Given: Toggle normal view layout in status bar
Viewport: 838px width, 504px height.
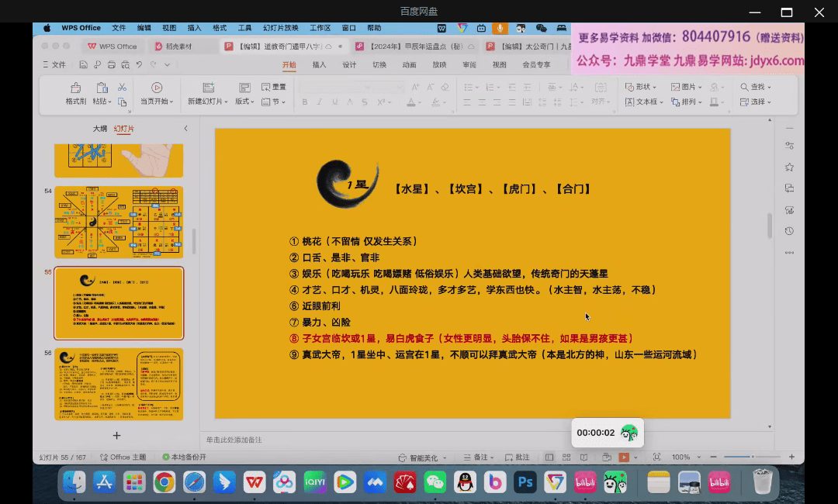Looking at the screenshot, I should [549, 457].
